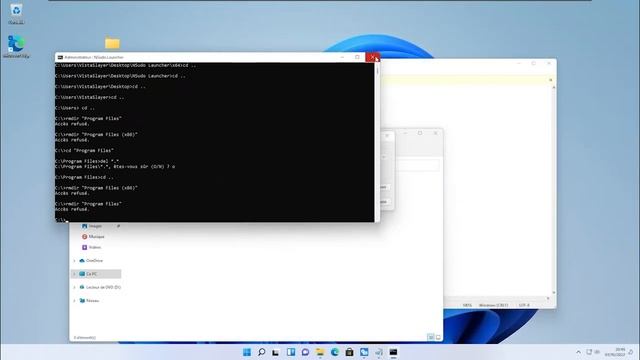
Task: Show hidden system tray icons
Action: coord(578,352)
